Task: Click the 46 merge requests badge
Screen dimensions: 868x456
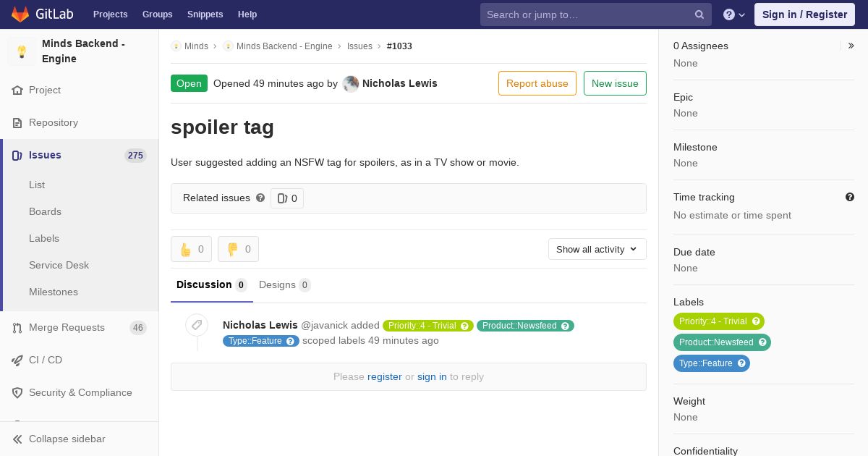Action: 138,328
